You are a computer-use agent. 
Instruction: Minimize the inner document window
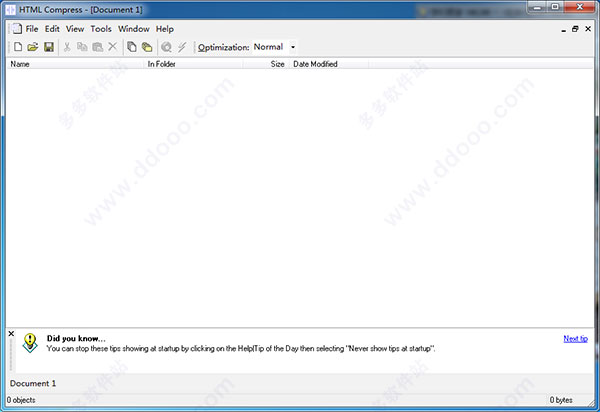[x=564, y=29]
